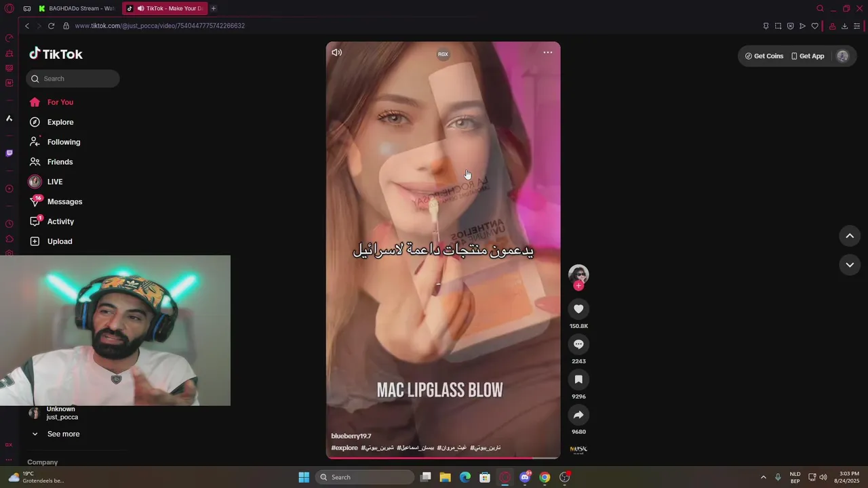The width and height of the screenshot is (868, 488).
Task: Open the Friends page
Action: [51, 162]
